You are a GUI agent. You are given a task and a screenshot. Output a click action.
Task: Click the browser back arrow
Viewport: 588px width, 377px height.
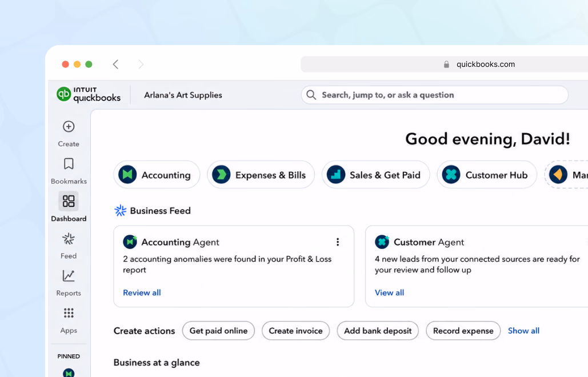115,65
